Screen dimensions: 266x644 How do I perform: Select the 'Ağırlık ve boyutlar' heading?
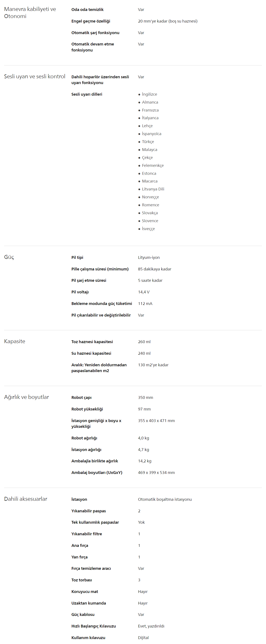pyautogui.click(x=27, y=397)
